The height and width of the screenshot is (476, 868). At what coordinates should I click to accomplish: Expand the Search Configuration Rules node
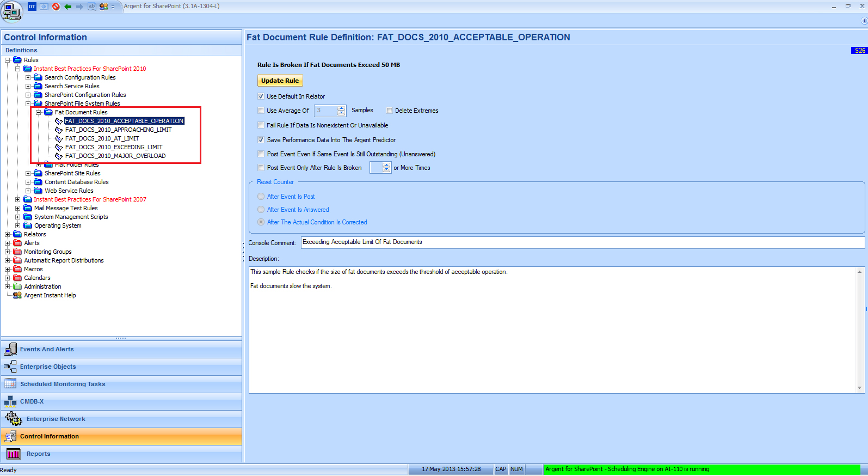tap(28, 77)
